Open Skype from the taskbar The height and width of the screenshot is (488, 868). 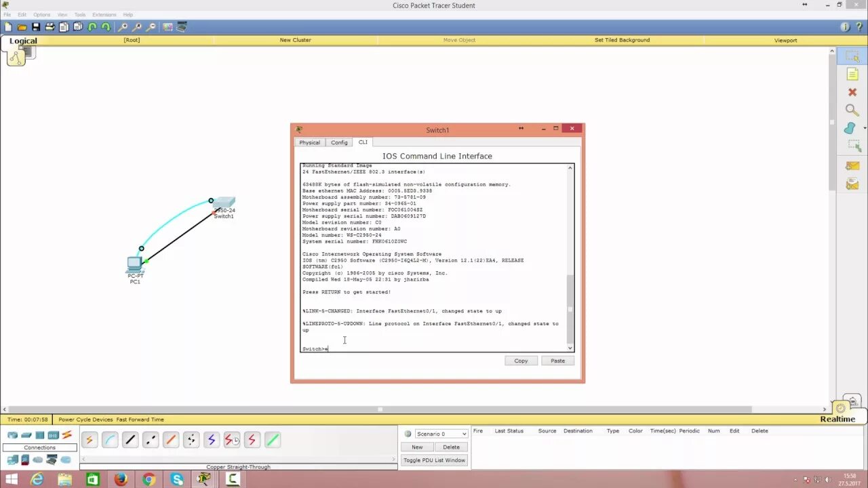[x=177, y=479]
